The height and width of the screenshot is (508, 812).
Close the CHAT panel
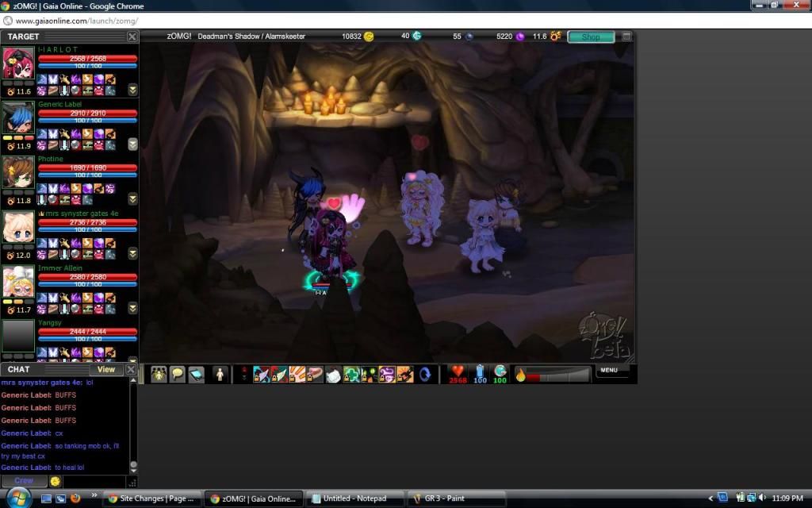click(x=131, y=369)
